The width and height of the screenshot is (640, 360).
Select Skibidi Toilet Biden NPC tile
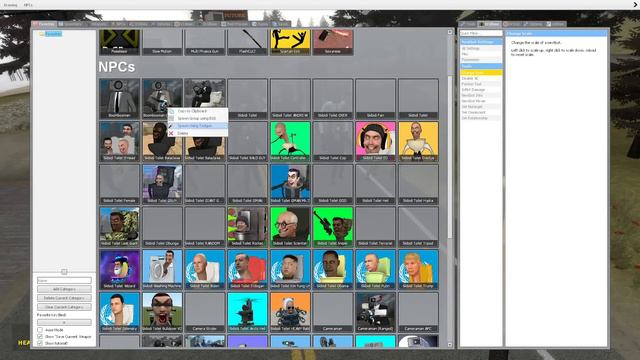pyautogui.click(x=205, y=269)
